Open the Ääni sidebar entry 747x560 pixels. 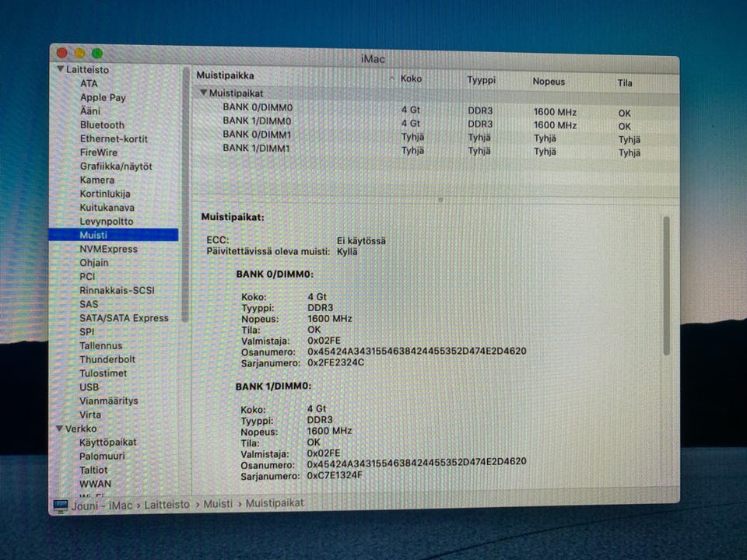(x=90, y=111)
